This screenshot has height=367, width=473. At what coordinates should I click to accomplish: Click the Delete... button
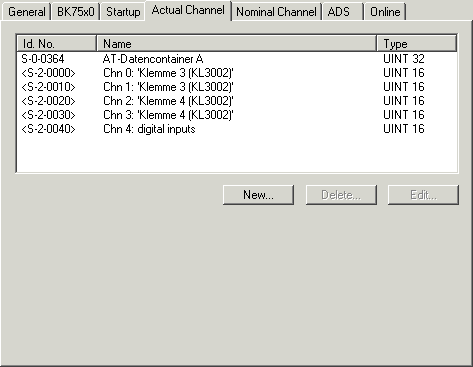341,195
